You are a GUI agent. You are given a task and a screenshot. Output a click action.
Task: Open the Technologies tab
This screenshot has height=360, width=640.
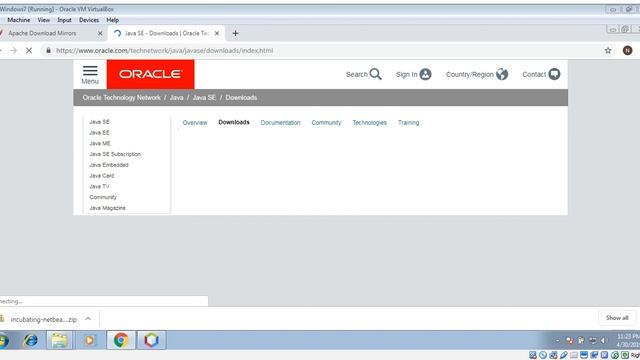pyautogui.click(x=369, y=122)
